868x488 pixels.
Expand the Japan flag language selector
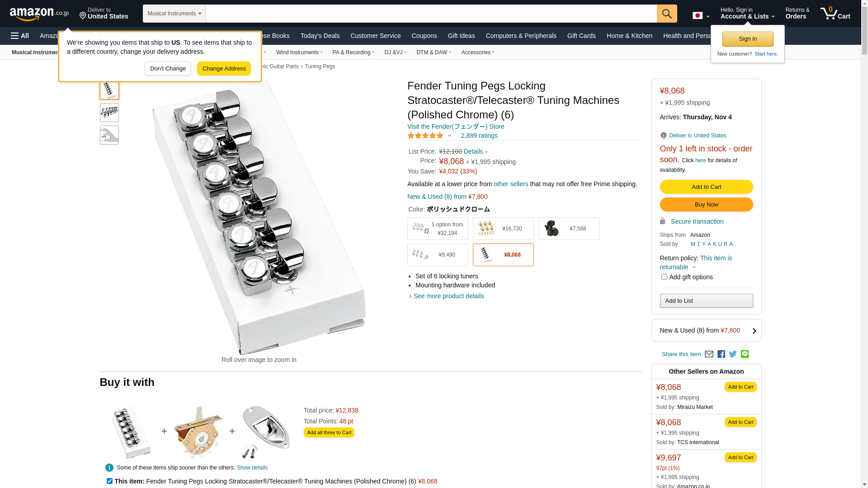pyautogui.click(x=701, y=16)
